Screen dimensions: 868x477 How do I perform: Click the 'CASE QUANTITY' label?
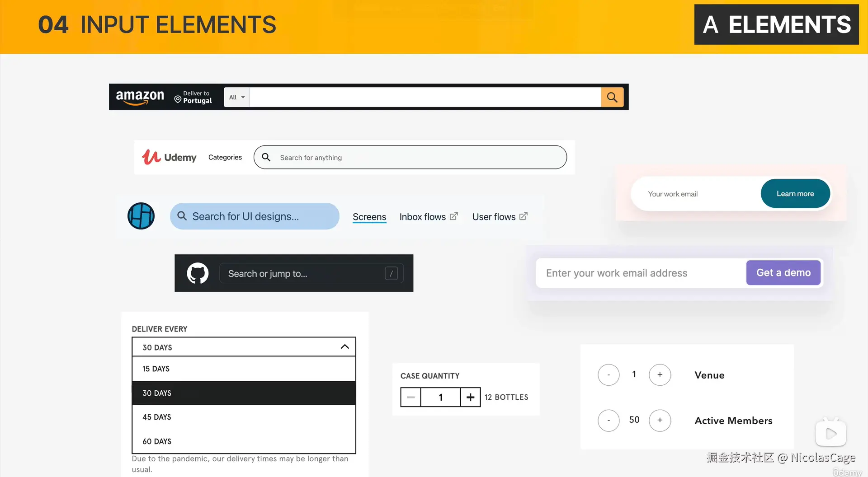tap(430, 376)
